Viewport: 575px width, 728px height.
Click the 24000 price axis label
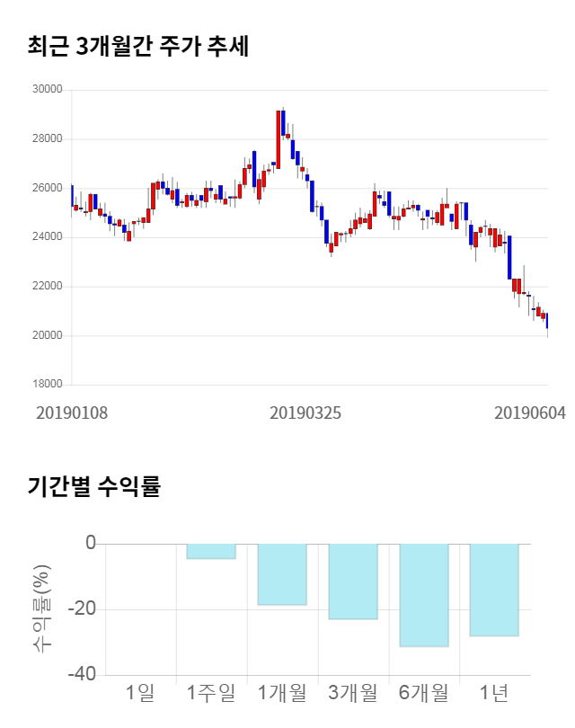pos(47,237)
